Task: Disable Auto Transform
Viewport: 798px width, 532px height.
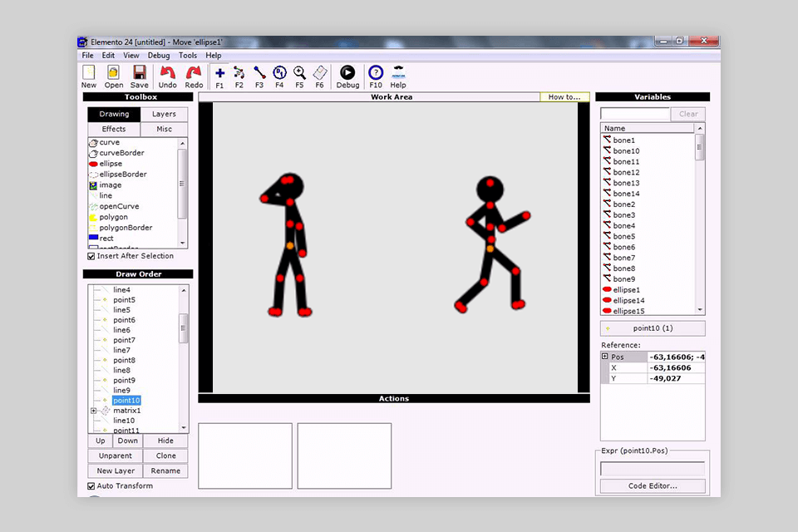Action: click(90, 486)
